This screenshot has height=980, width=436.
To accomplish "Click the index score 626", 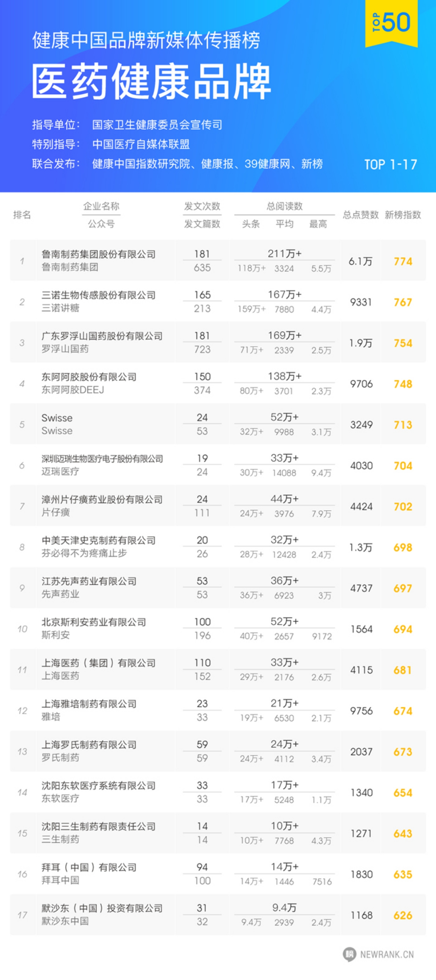I will tap(403, 915).
